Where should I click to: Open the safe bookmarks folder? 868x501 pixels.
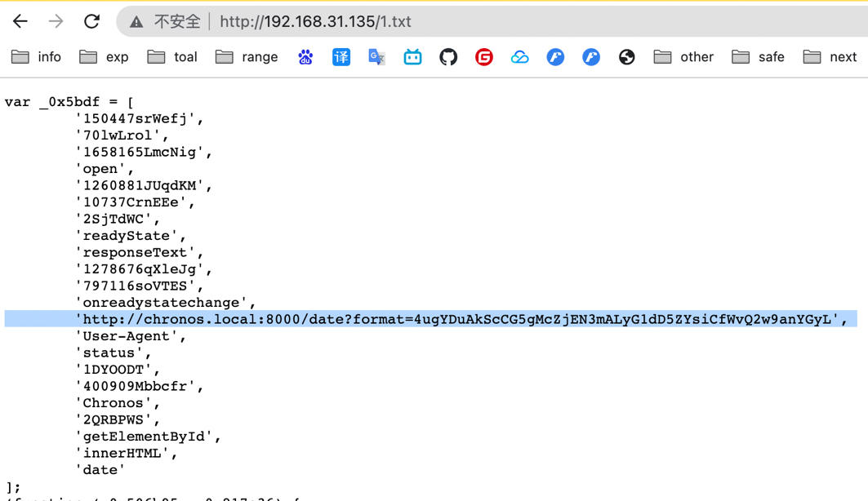[758, 57]
